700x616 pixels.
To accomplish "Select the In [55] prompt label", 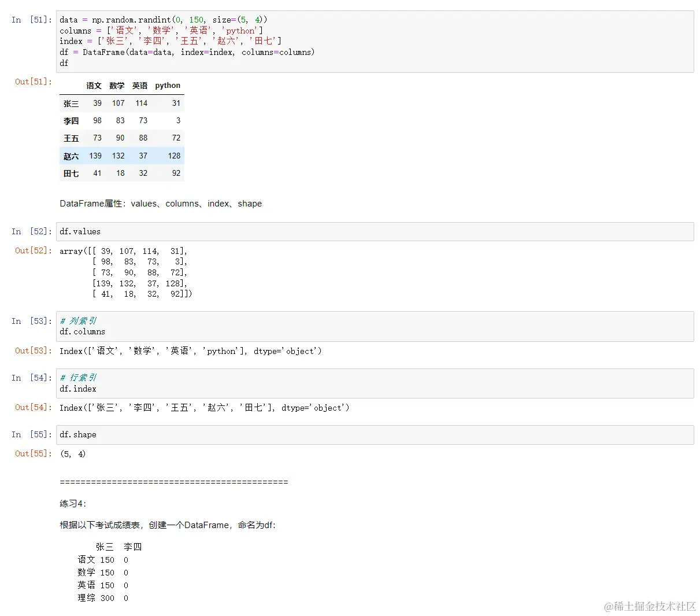I will pos(32,434).
